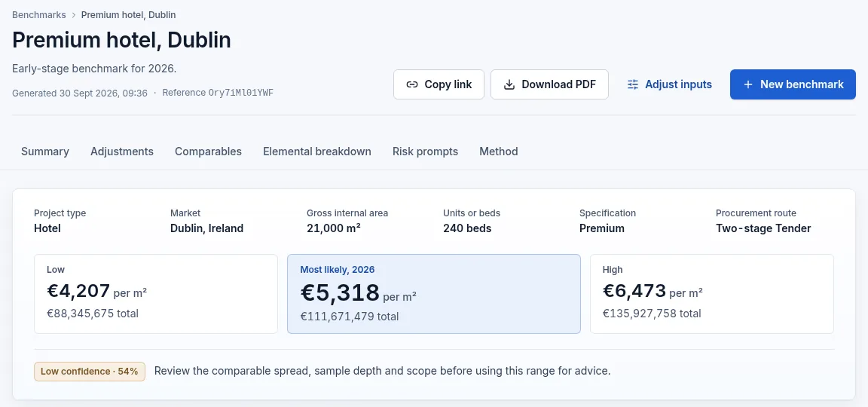Click the 240 beds value
The width and height of the screenshot is (868, 407).
pos(467,228)
